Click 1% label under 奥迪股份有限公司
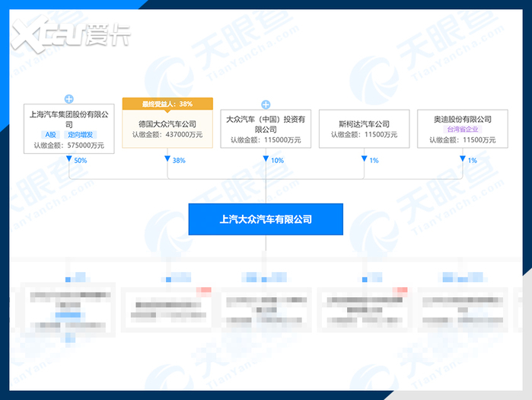This screenshot has width=532, height=400. (473, 160)
